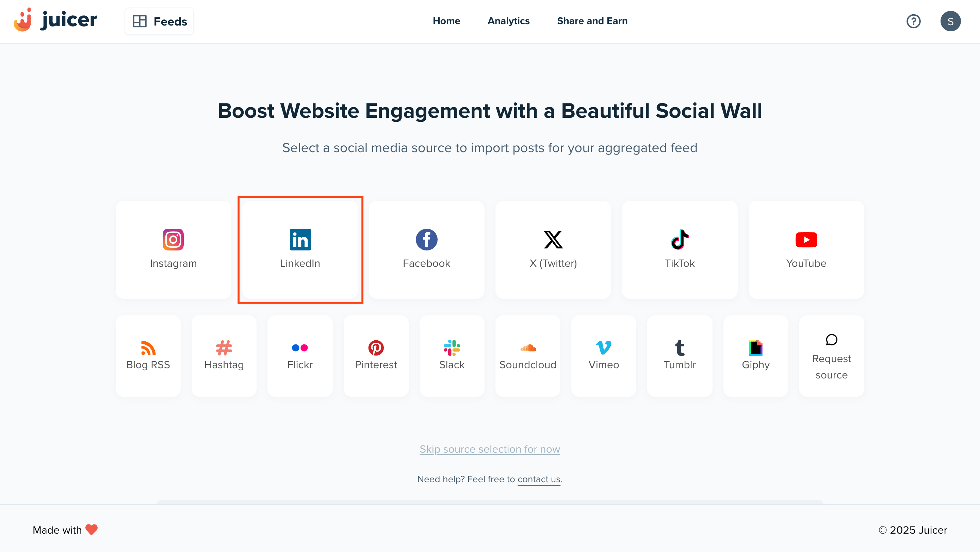Add Slack as a source
Viewport: 980px width, 552px height.
pyautogui.click(x=452, y=355)
